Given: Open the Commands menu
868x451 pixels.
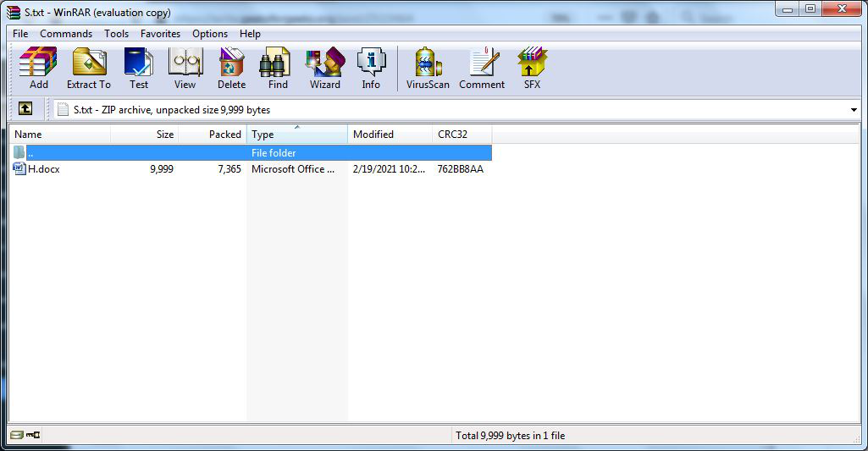Looking at the screenshot, I should [66, 34].
